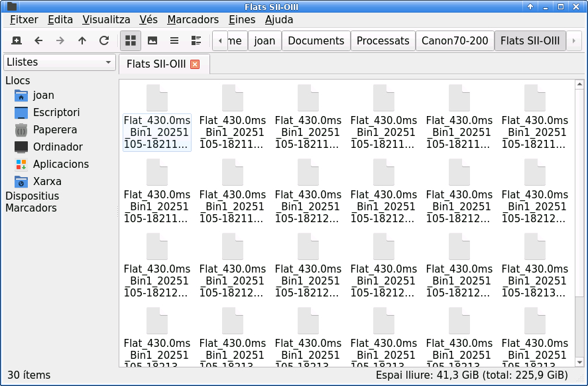
Task: Switch to the detailed list view
Action: pos(196,40)
